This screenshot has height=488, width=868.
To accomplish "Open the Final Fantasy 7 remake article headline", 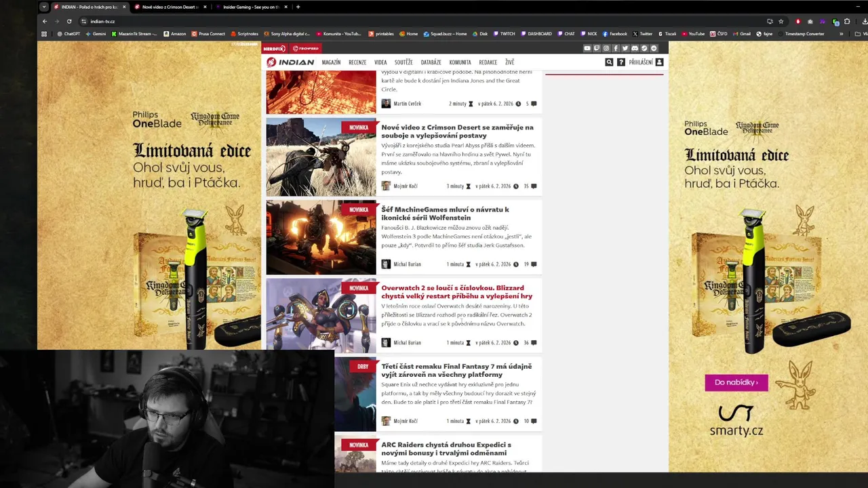I will click(x=456, y=370).
